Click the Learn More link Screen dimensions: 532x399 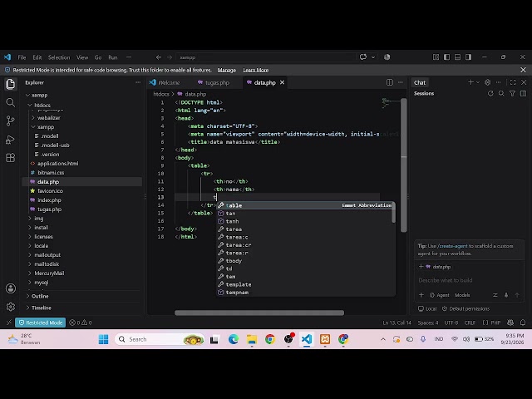[x=256, y=70]
